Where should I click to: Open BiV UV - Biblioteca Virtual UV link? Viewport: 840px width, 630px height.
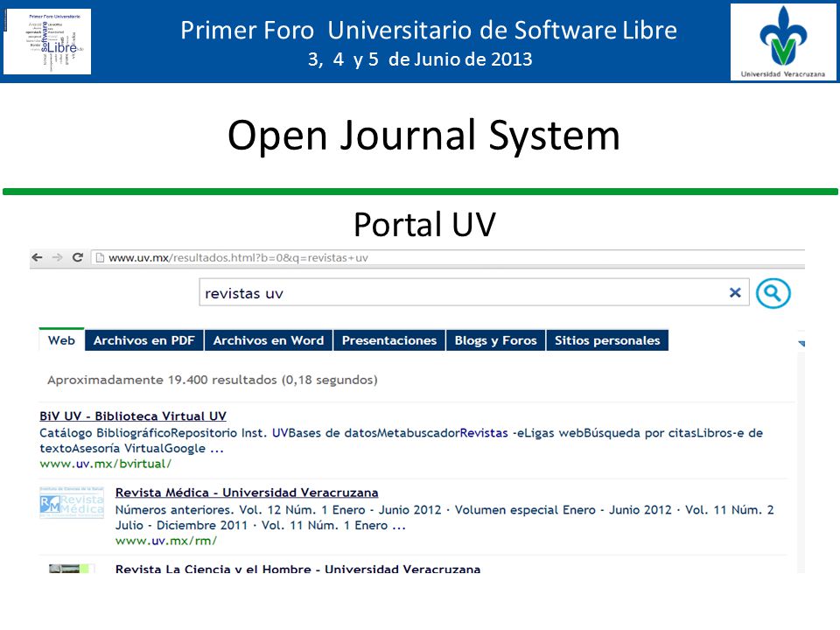click(x=133, y=416)
